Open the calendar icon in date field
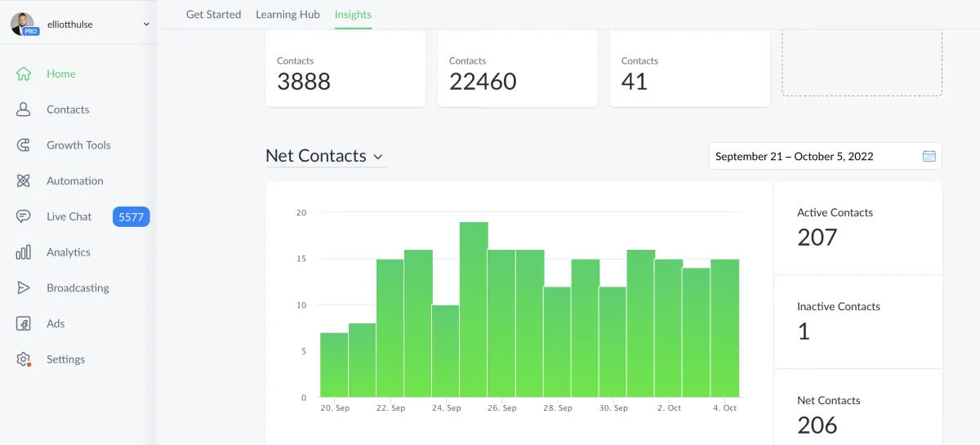This screenshot has width=980, height=445. click(929, 156)
